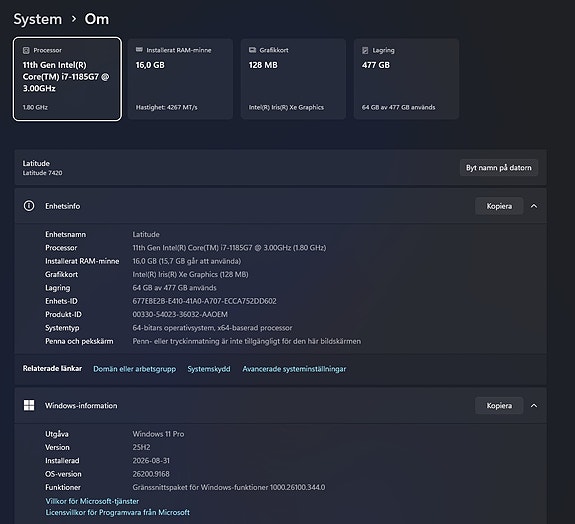Select the Installerat RAM-minne 16,0 GB card
This screenshot has width=575, height=524.
point(180,79)
